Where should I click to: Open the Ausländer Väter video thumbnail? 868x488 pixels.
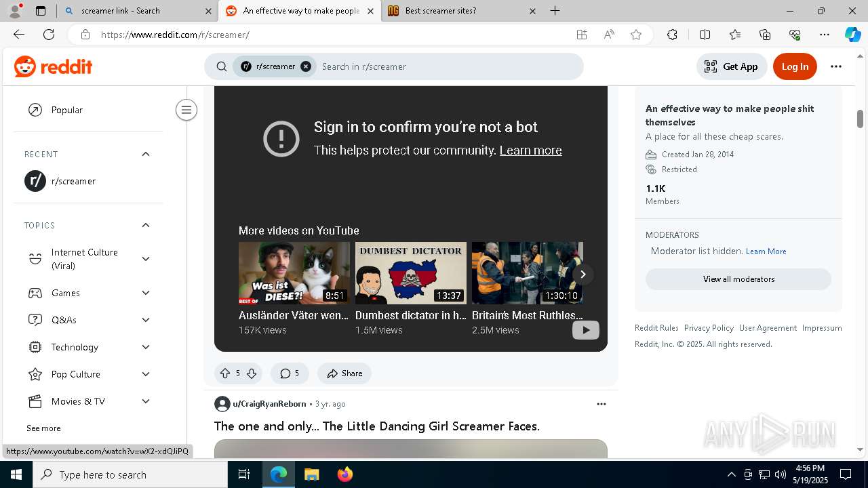coord(294,273)
